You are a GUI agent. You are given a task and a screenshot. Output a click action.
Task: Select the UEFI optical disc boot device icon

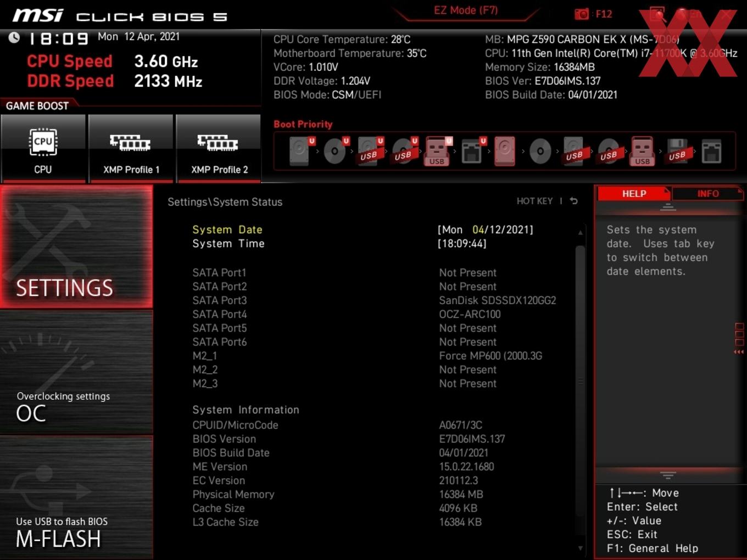[x=335, y=151]
